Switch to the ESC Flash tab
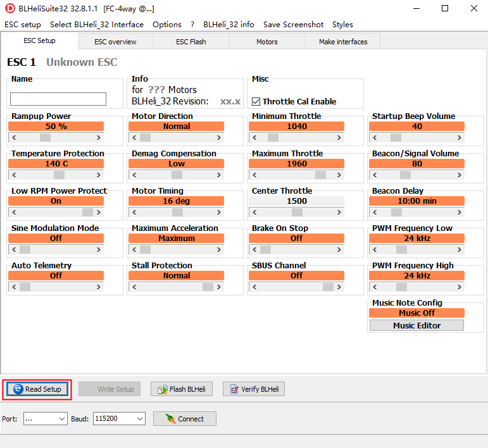Image resolution: width=488 pixels, height=448 pixels. click(191, 42)
